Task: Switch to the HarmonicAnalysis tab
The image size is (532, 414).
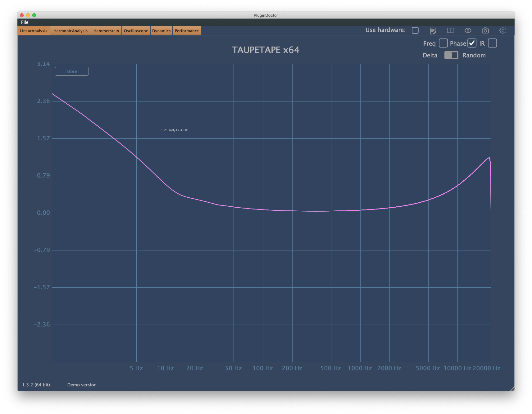Action: click(70, 31)
